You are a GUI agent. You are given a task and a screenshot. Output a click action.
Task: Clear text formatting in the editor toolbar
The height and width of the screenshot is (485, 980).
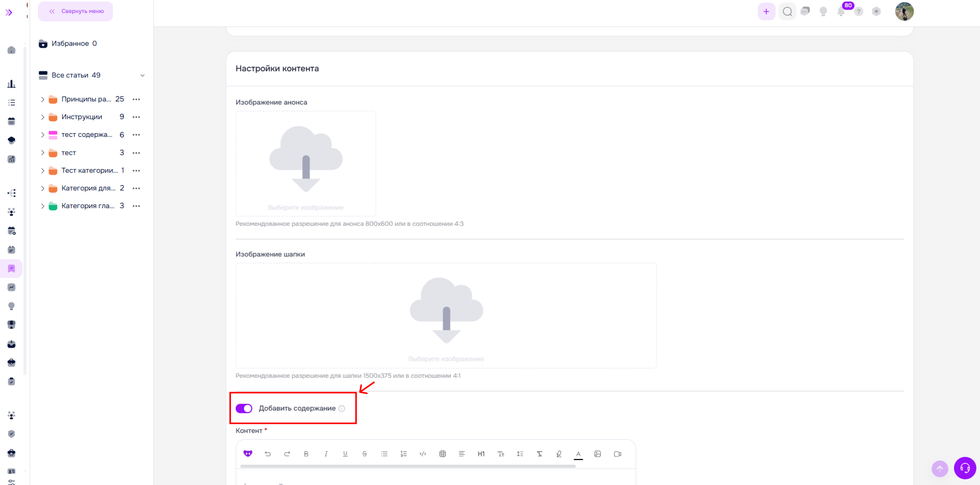[x=539, y=454]
